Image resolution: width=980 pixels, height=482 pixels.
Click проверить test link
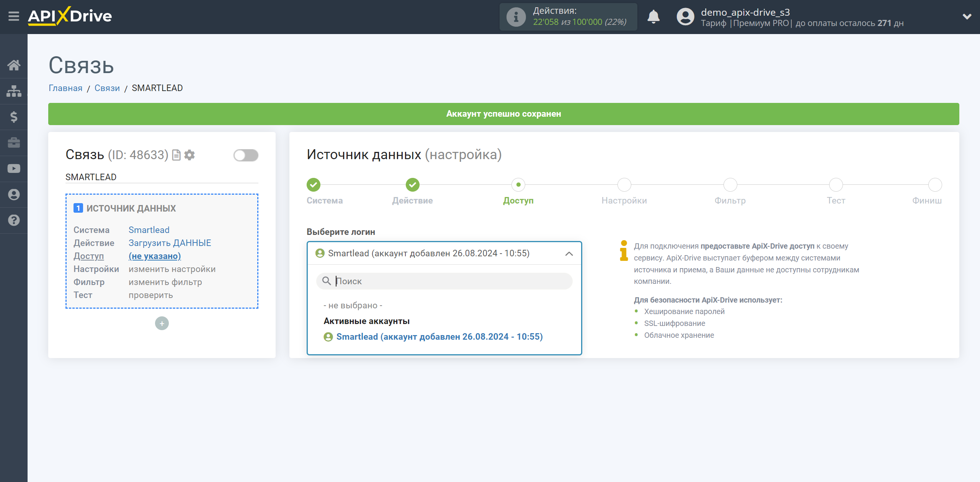tap(151, 295)
